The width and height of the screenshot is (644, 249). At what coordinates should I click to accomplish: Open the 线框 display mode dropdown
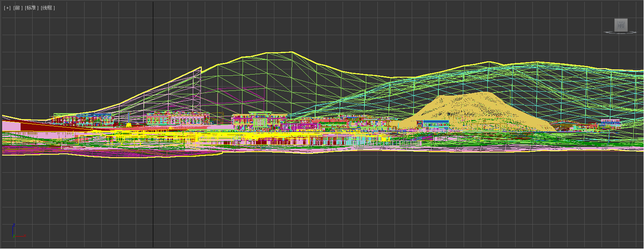[48, 8]
